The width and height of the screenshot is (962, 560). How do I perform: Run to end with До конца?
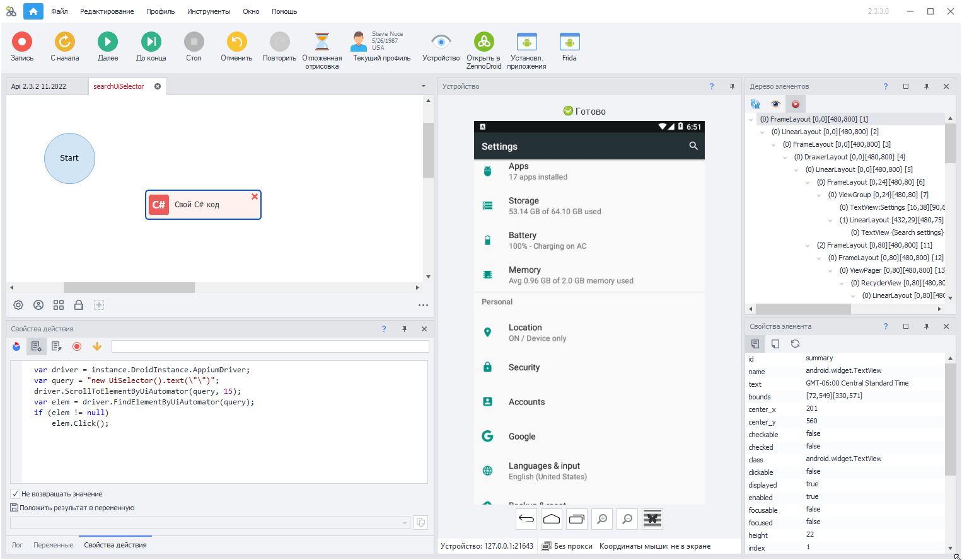coord(151,47)
